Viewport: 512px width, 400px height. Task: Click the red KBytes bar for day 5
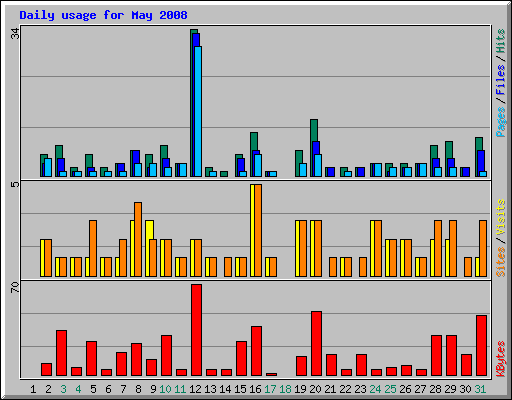[x=91, y=359]
